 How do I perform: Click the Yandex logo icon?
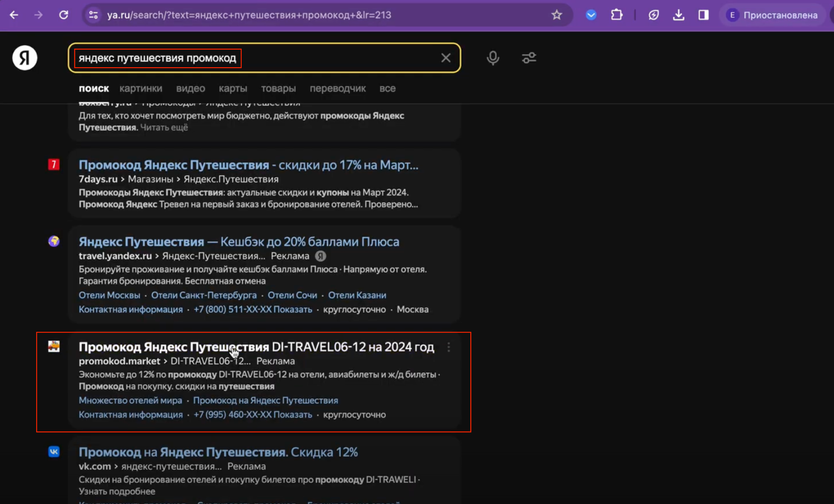24,58
